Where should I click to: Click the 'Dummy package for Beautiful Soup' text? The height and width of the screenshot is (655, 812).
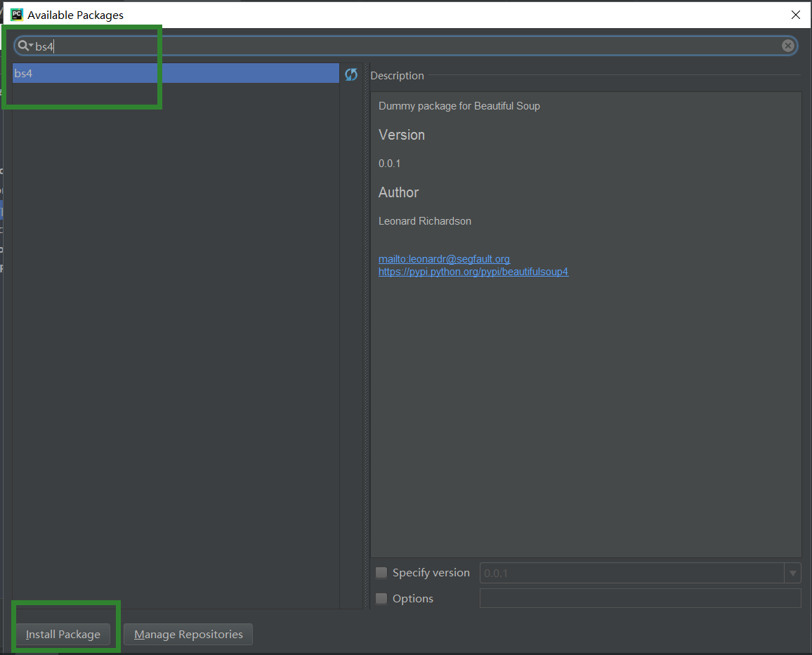[x=459, y=105]
